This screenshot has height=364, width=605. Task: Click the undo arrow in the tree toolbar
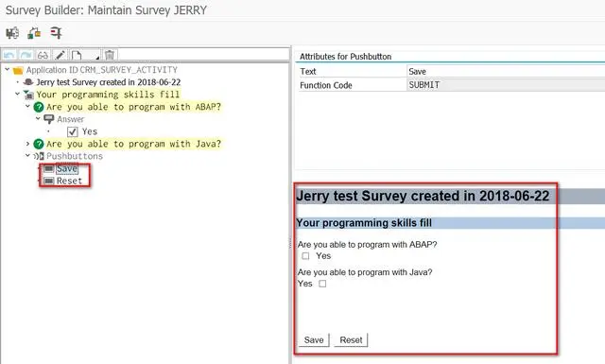[9, 55]
